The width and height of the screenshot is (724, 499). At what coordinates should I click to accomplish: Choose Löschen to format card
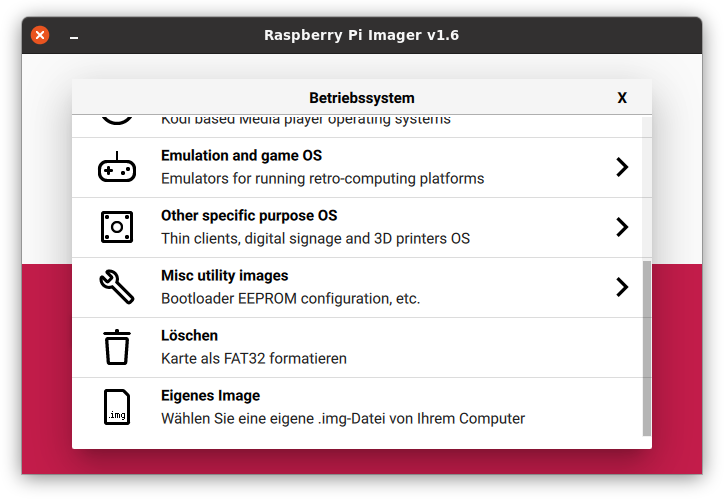[357, 348]
